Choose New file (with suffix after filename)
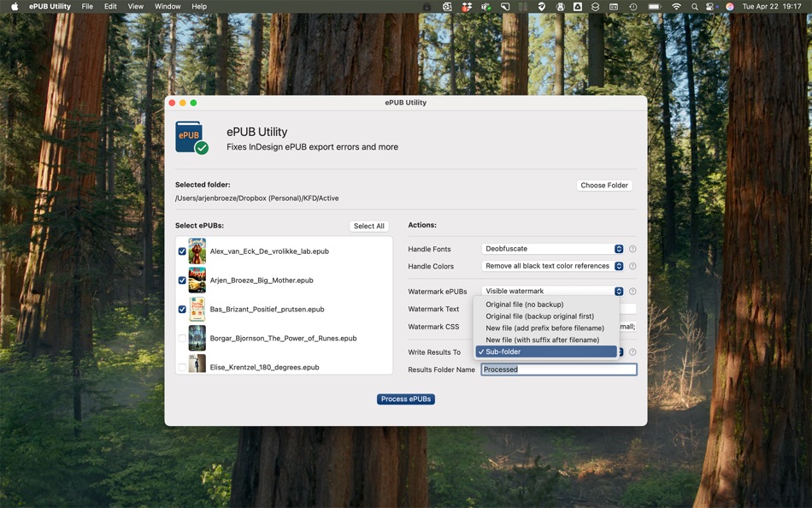 click(x=546, y=340)
